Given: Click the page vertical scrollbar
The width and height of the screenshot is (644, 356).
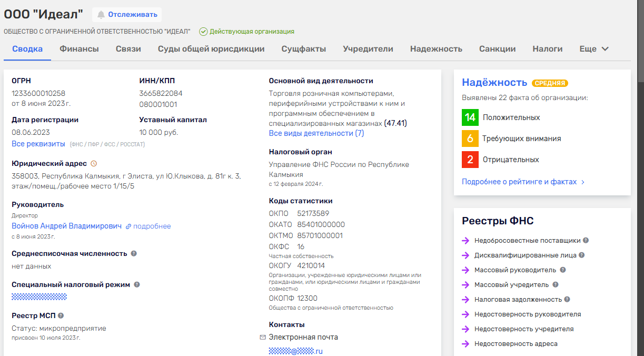Looking at the screenshot, I should point(640,42).
